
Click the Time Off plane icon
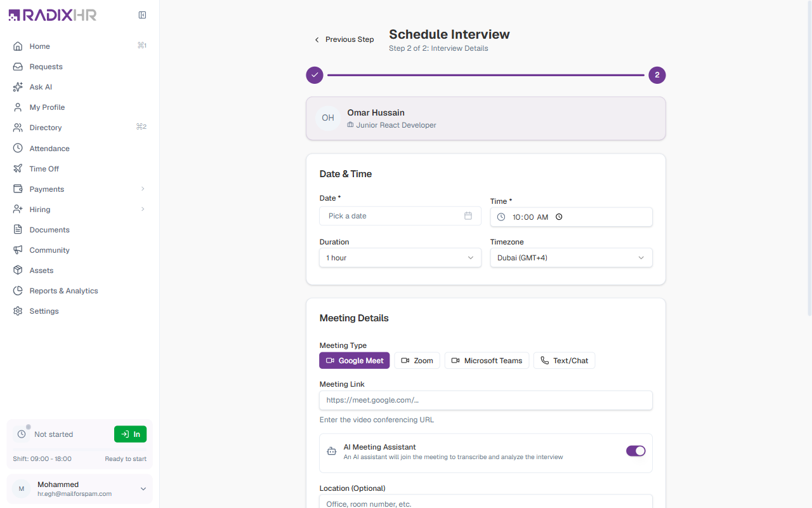pos(18,169)
